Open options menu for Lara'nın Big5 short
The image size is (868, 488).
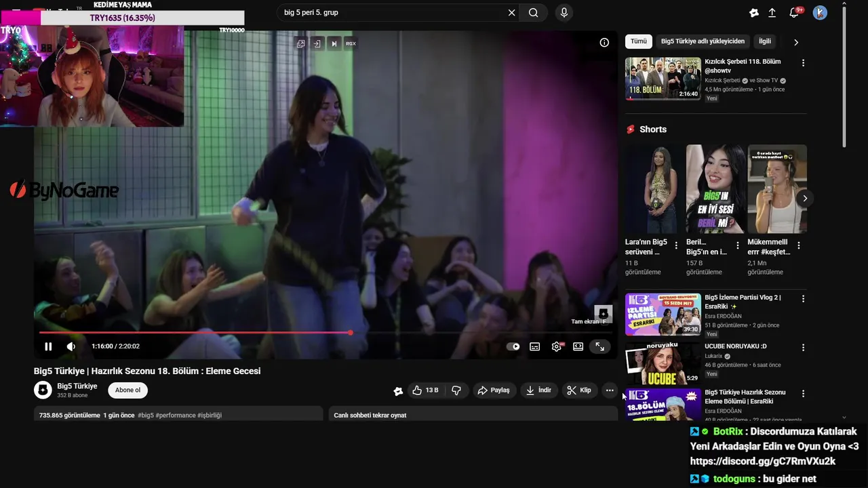[x=676, y=245]
